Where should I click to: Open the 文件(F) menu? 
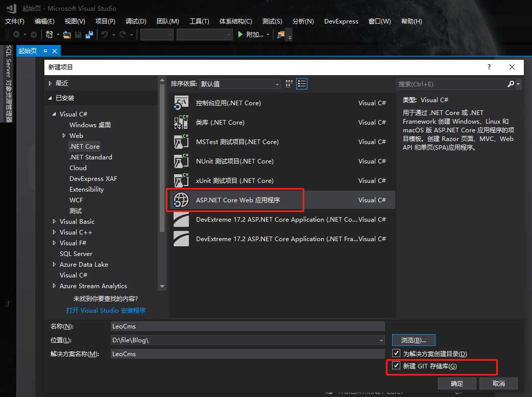pos(15,21)
